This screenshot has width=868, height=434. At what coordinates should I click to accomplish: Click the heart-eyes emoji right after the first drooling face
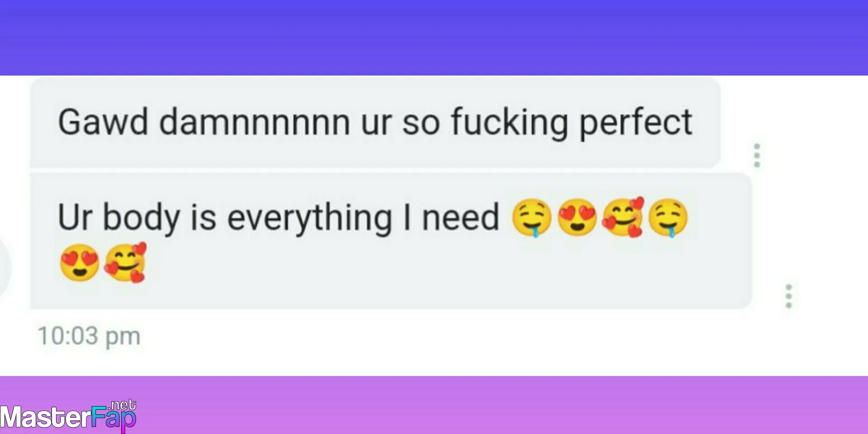coord(577,217)
